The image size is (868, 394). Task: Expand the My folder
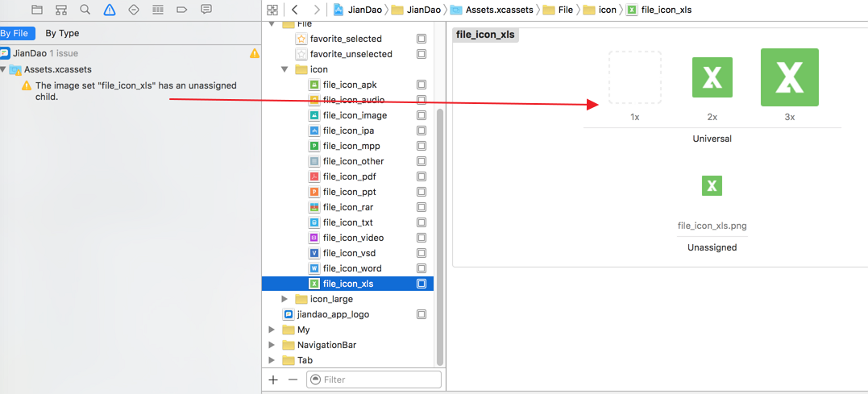coord(272,330)
